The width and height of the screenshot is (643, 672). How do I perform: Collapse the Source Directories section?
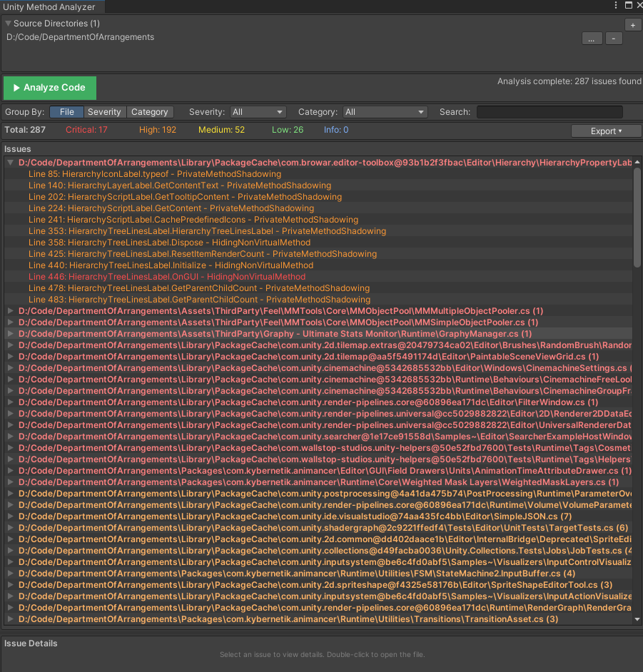7,22
